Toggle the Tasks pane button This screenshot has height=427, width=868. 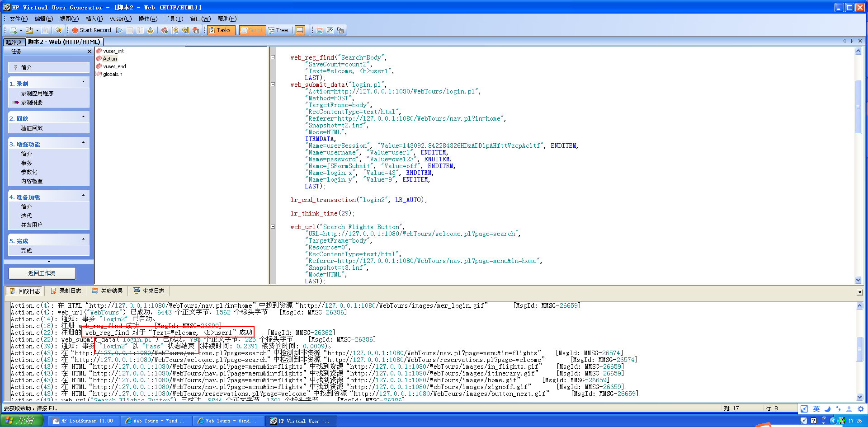[x=220, y=30]
